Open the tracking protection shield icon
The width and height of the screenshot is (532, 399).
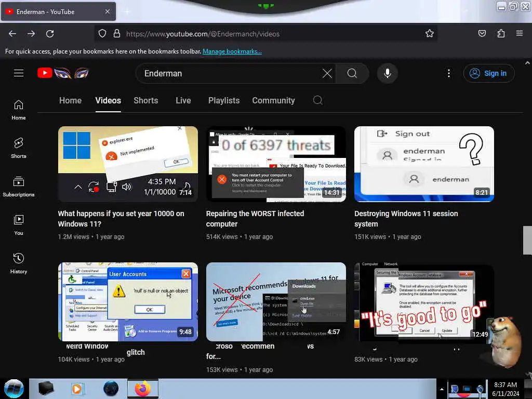coord(102,34)
